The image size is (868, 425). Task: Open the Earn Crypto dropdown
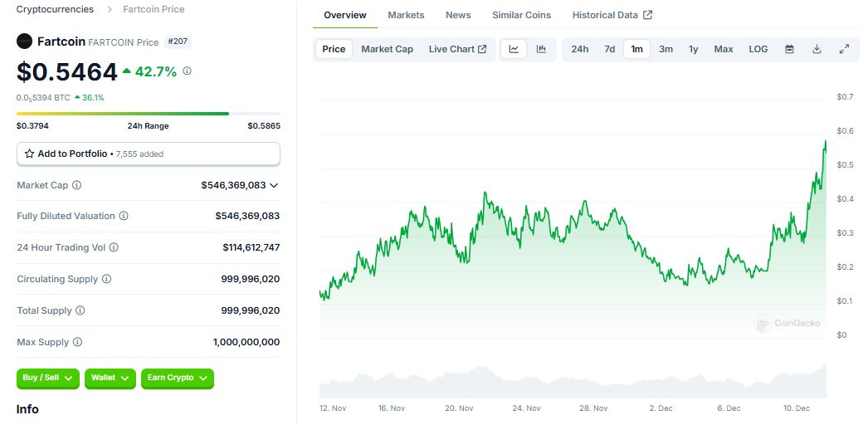click(177, 379)
